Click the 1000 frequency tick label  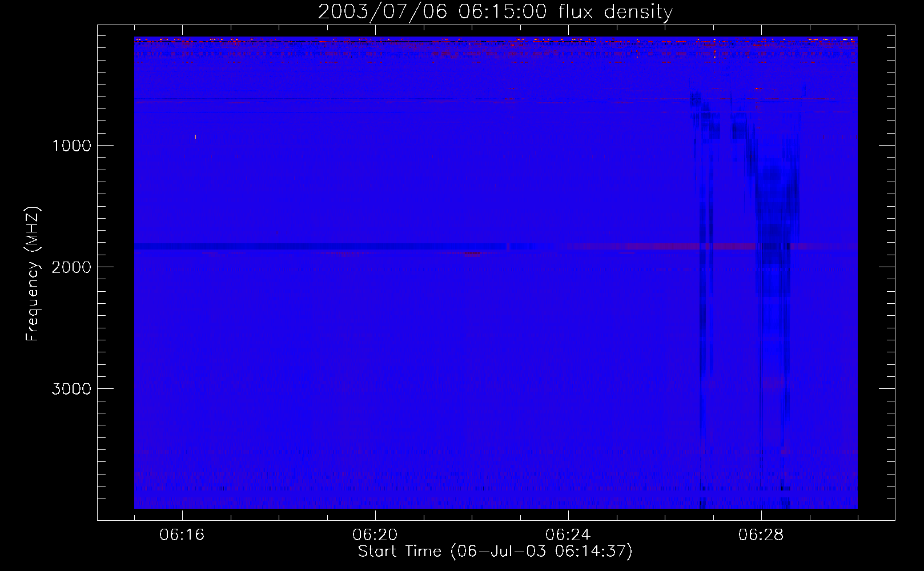coord(71,145)
